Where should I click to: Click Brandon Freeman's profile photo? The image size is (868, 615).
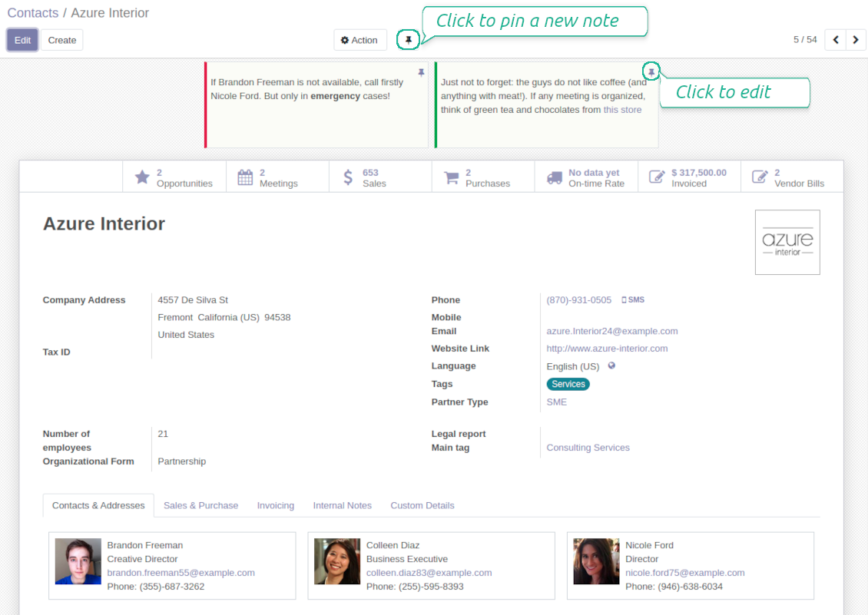pos(78,561)
